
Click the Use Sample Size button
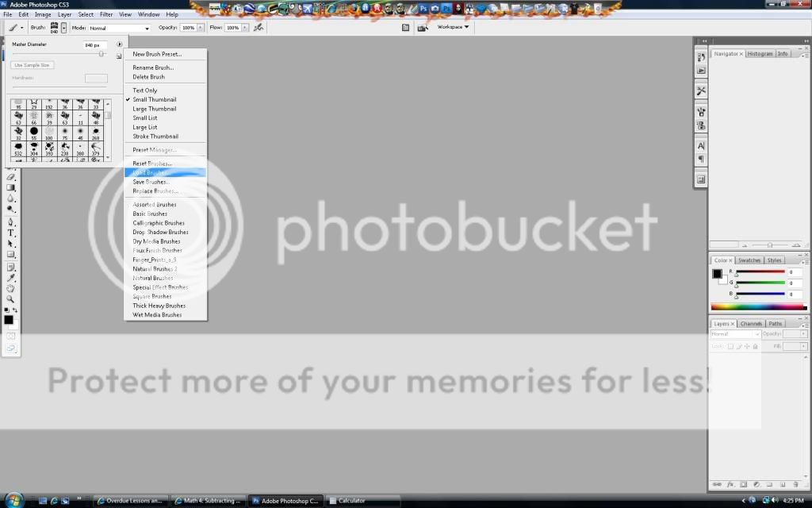32,65
